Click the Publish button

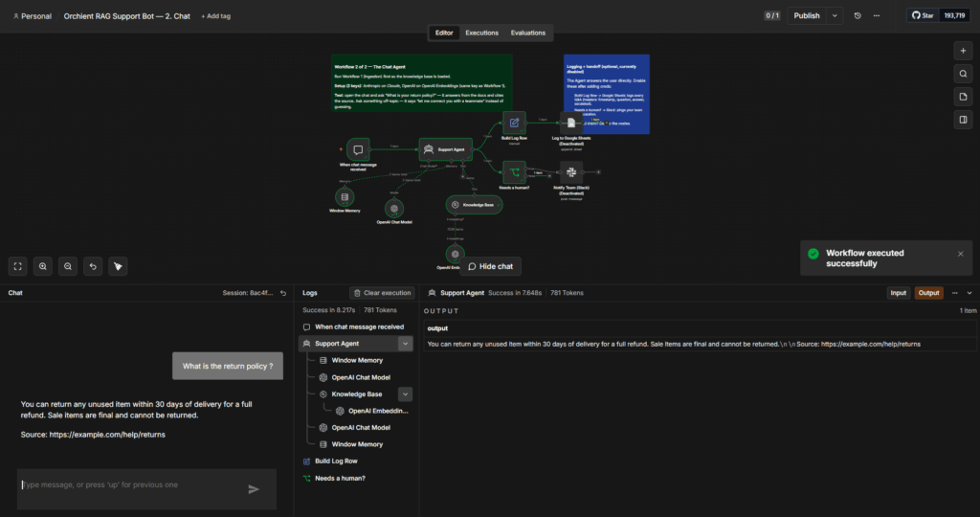coord(807,15)
